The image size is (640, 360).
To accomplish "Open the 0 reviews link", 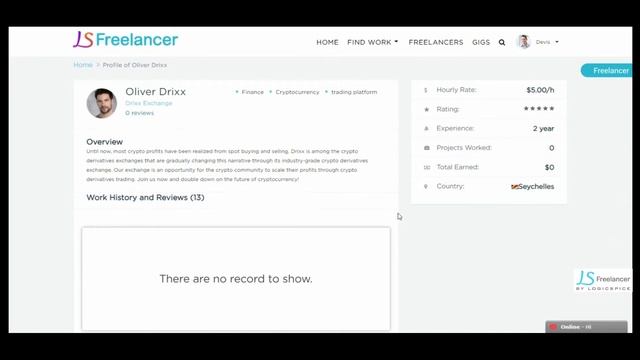I will click(140, 113).
